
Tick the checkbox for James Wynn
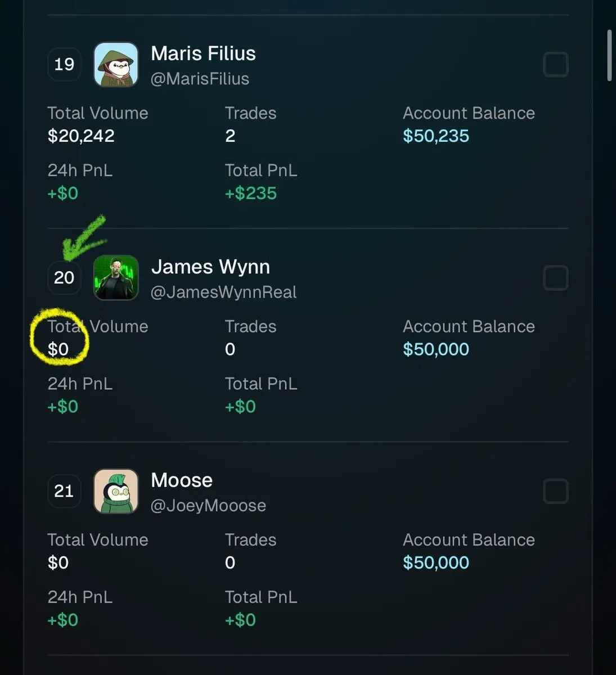(x=556, y=277)
